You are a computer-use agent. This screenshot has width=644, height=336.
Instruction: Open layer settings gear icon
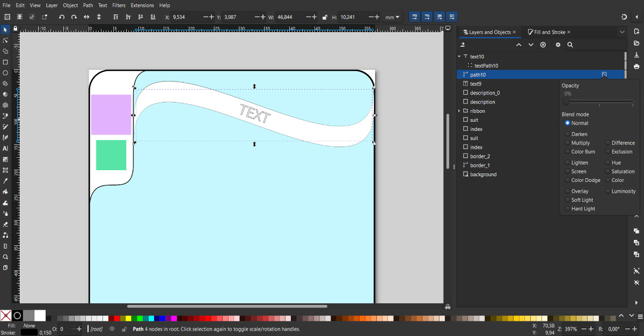click(558, 45)
